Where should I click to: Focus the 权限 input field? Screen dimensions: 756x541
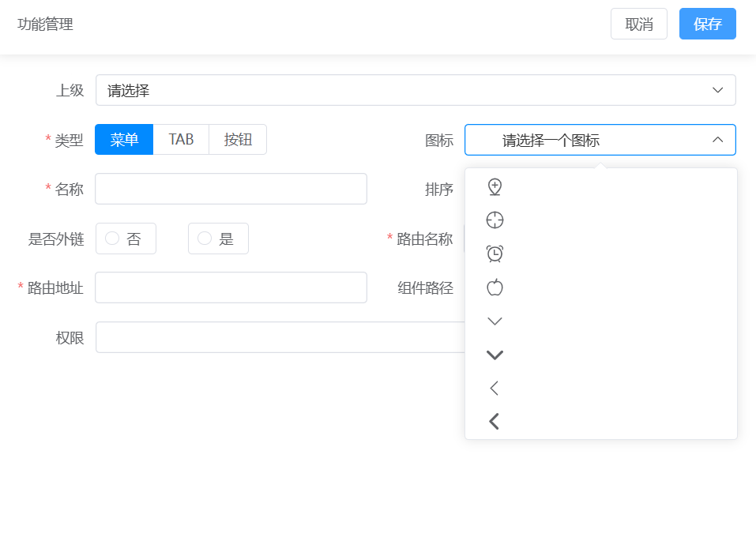point(280,337)
